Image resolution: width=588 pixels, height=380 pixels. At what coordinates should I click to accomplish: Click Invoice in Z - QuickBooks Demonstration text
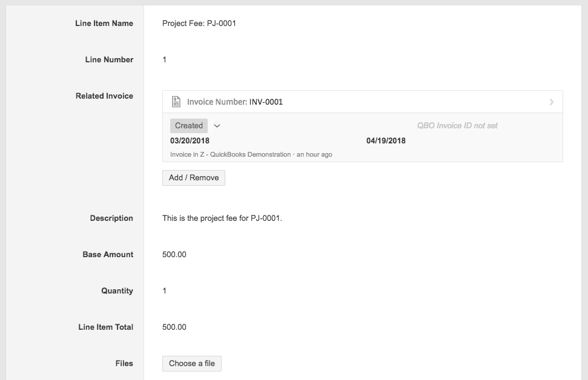click(x=230, y=154)
